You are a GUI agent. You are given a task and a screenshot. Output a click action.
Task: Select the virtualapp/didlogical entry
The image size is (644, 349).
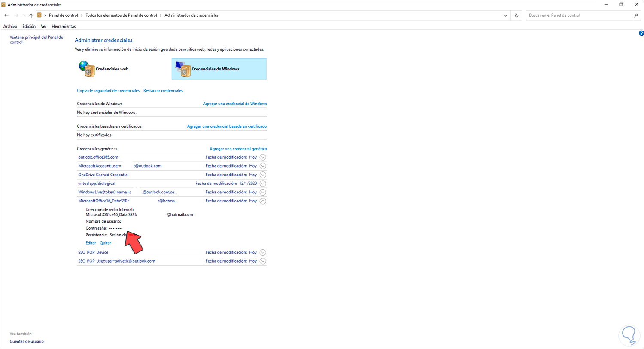click(x=97, y=184)
